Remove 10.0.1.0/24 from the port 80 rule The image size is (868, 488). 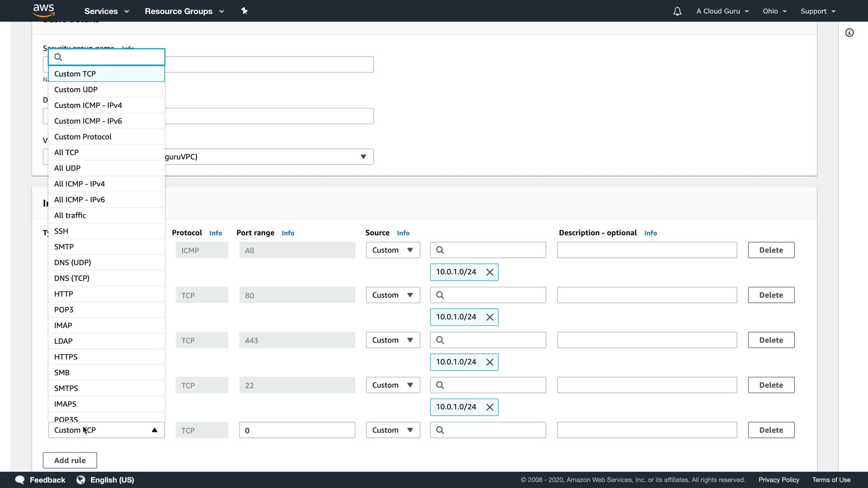[490, 317]
